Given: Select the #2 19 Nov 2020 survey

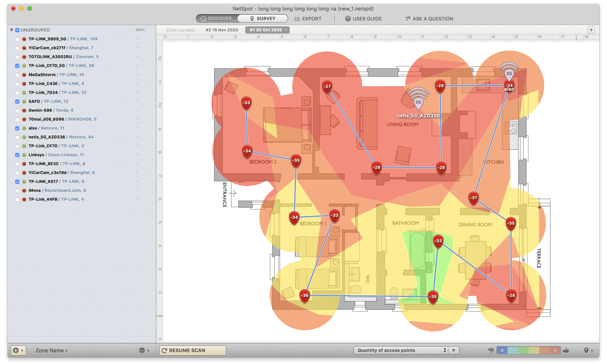Looking at the screenshot, I should [x=222, y=30].
